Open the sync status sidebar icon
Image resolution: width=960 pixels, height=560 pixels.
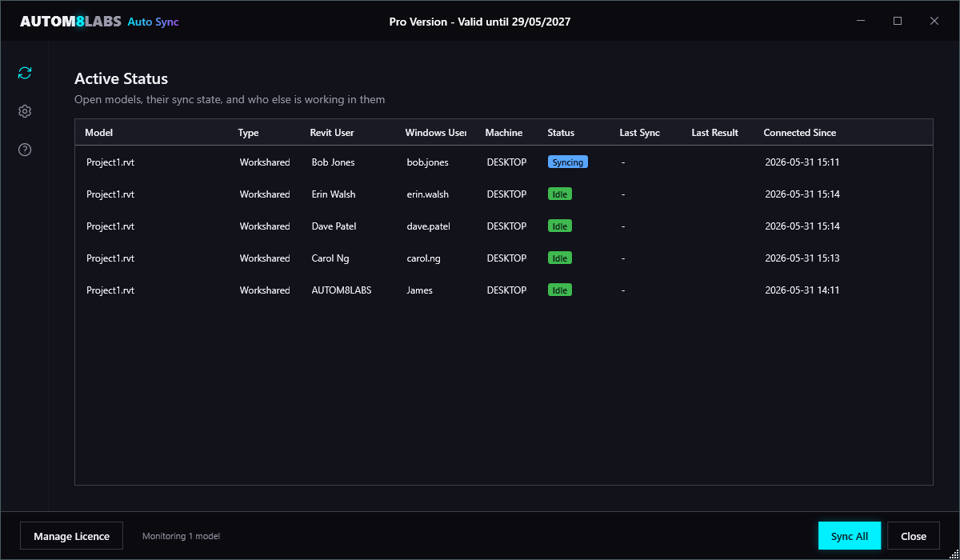[x=25, y=73]
